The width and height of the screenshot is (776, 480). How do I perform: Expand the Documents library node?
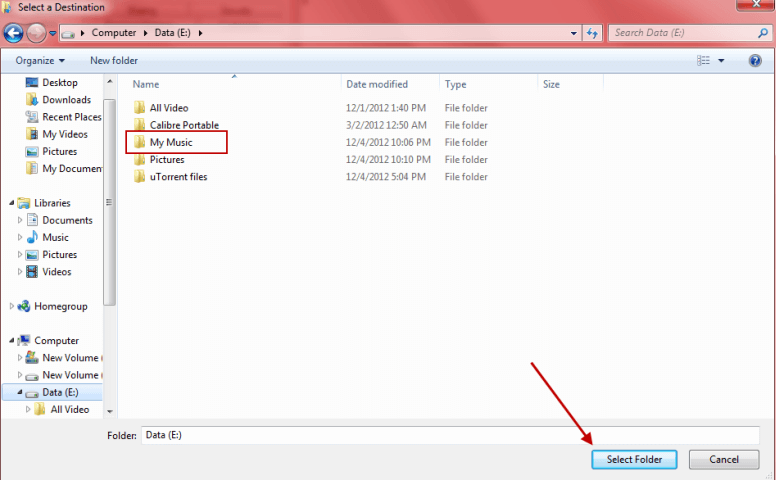(x=20, y=220)
